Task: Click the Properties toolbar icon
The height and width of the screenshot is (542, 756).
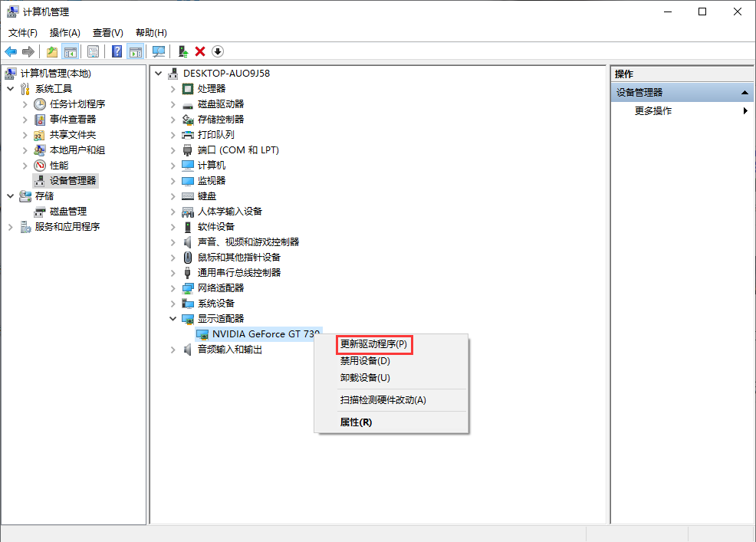Action: (x=93, y=51)
